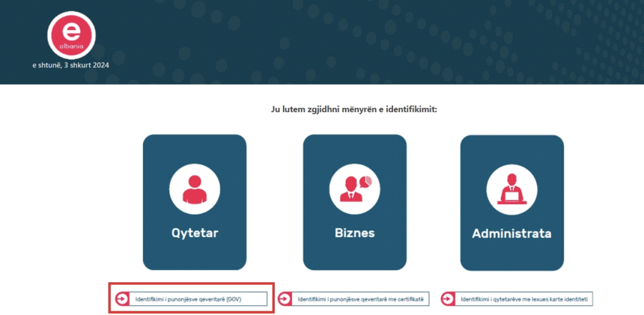
Task: Open "Identifikimi i punonjësve qeveritarë me certifikatë"
Action: pos(360,299)
